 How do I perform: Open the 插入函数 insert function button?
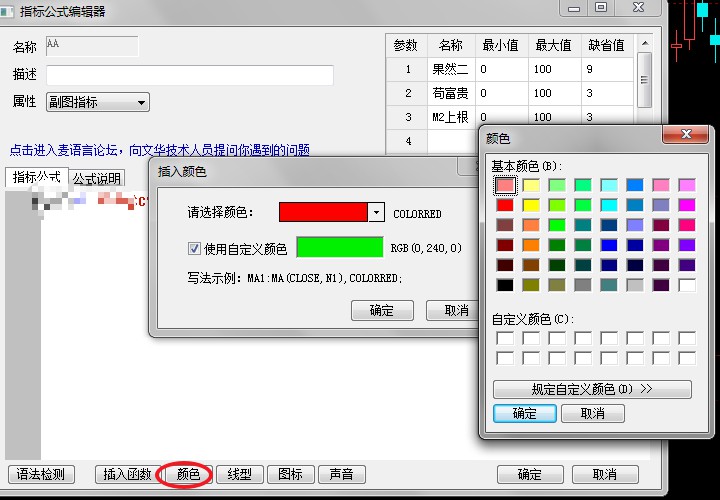click(x=127, y=474)
